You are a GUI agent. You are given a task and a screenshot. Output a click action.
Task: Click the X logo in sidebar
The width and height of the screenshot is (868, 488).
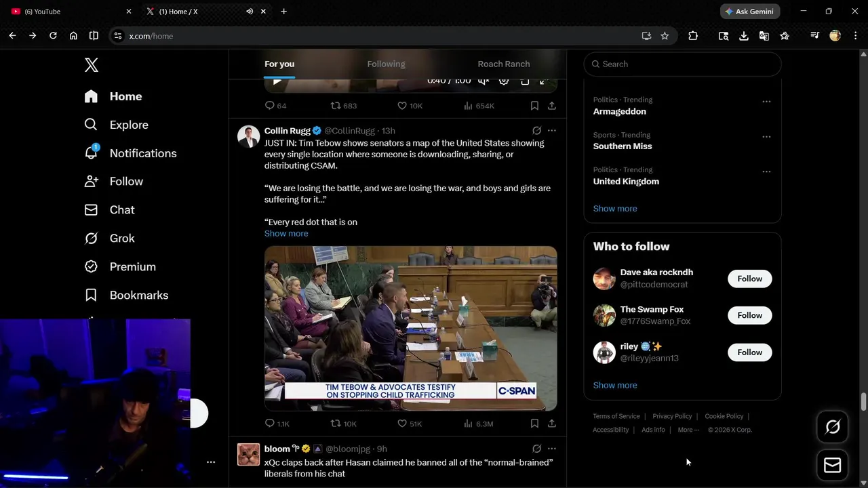pos(92,65)
